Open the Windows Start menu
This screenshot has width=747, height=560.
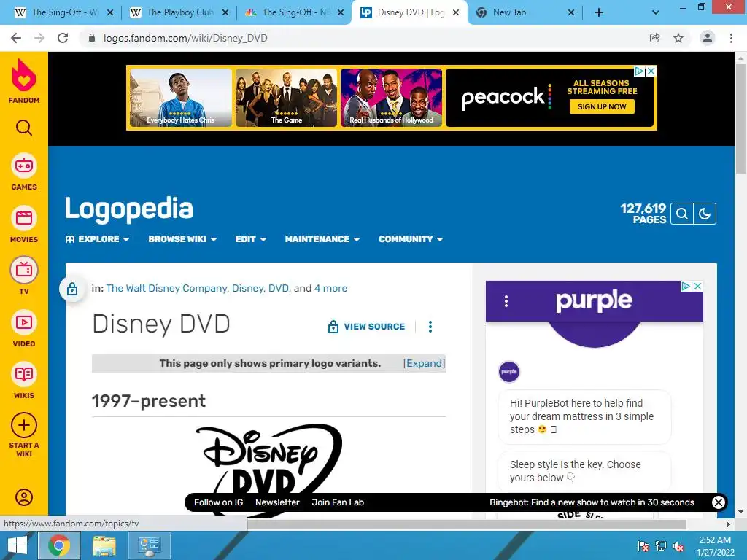click(x=18, y=545)
